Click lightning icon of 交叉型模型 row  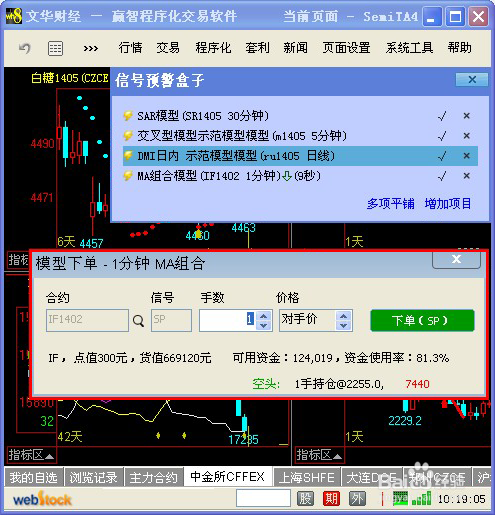(x=128, y=136)
